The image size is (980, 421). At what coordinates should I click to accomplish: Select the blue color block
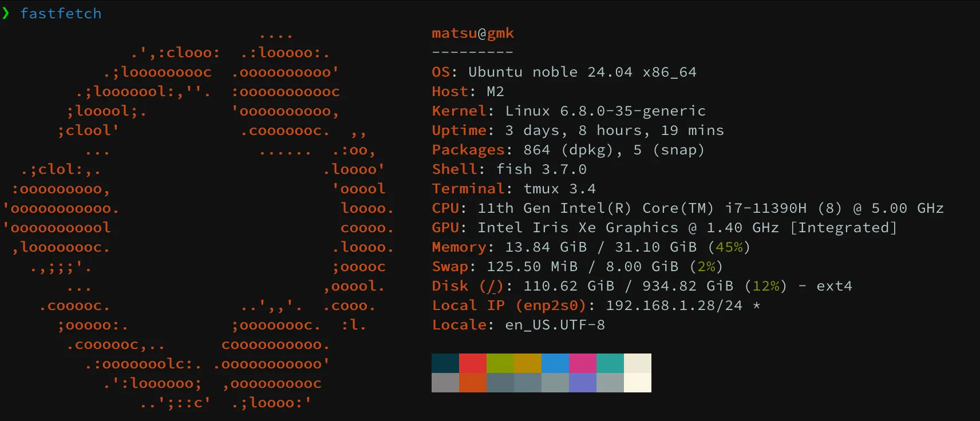(555, 363)
